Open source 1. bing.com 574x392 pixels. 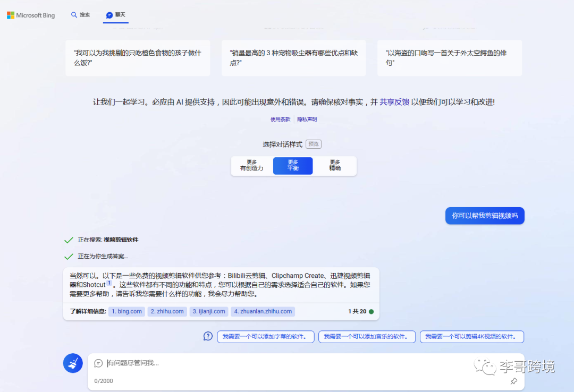[x=126, y=311]
